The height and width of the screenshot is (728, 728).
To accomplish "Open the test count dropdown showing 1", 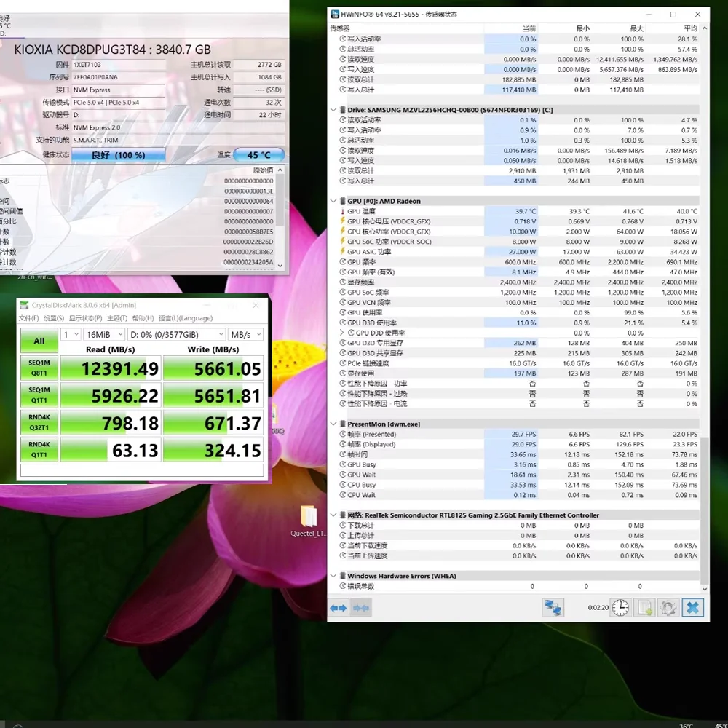I will (x=71, y=334).
